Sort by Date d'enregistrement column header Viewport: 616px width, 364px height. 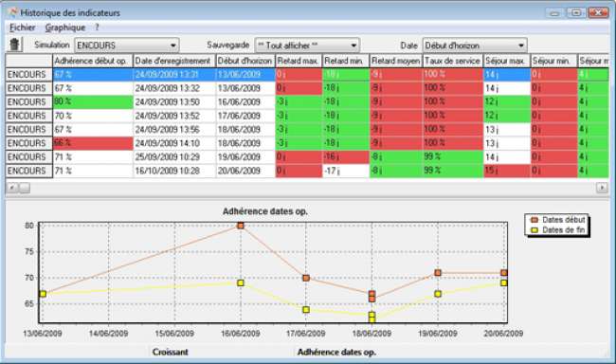(x=174, y=61)
